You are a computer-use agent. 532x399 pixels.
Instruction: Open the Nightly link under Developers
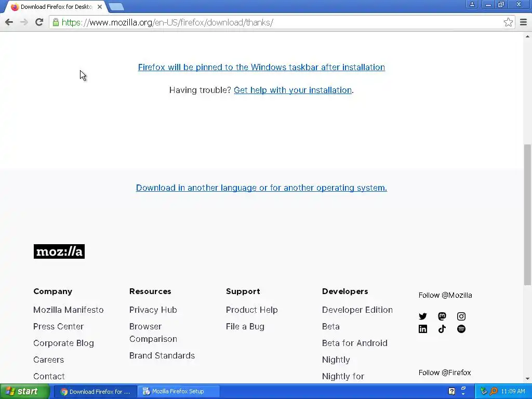[336, 360]
